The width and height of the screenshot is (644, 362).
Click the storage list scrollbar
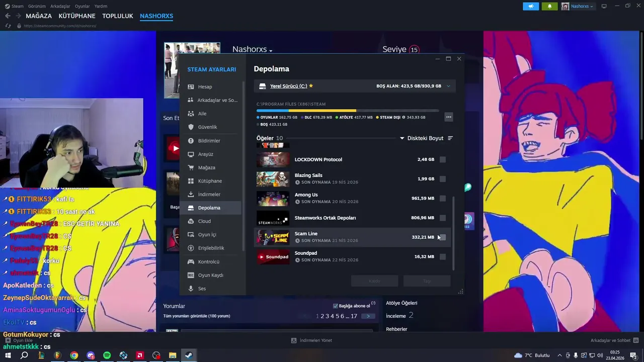click(x=453, y=233)
